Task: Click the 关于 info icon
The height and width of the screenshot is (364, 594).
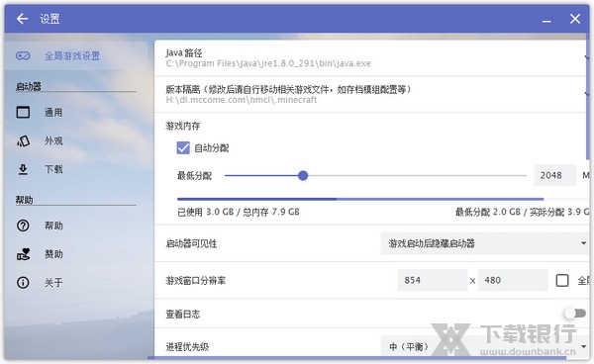Action: [x=23, y=283]
